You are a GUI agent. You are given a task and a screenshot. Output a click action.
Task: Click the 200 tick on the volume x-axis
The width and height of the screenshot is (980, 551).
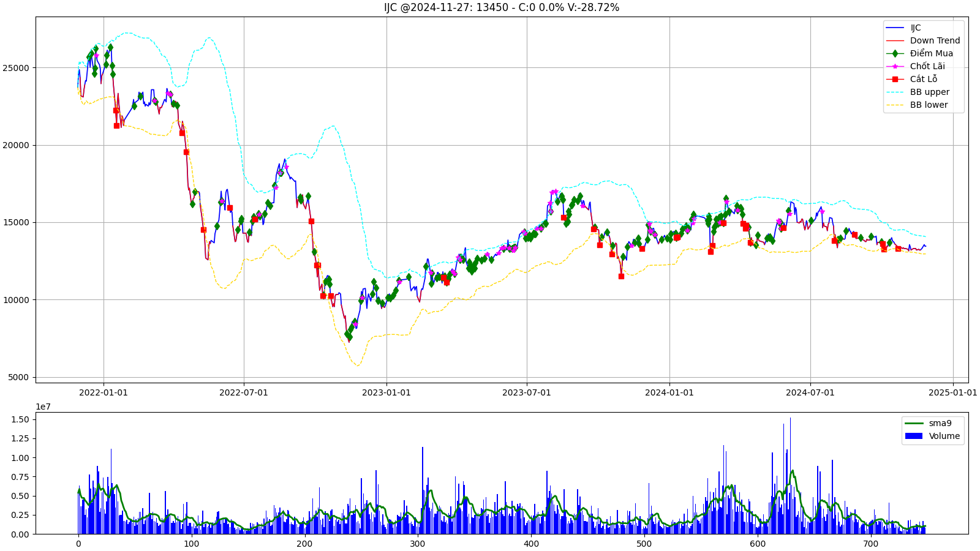(x=304, y=544)
